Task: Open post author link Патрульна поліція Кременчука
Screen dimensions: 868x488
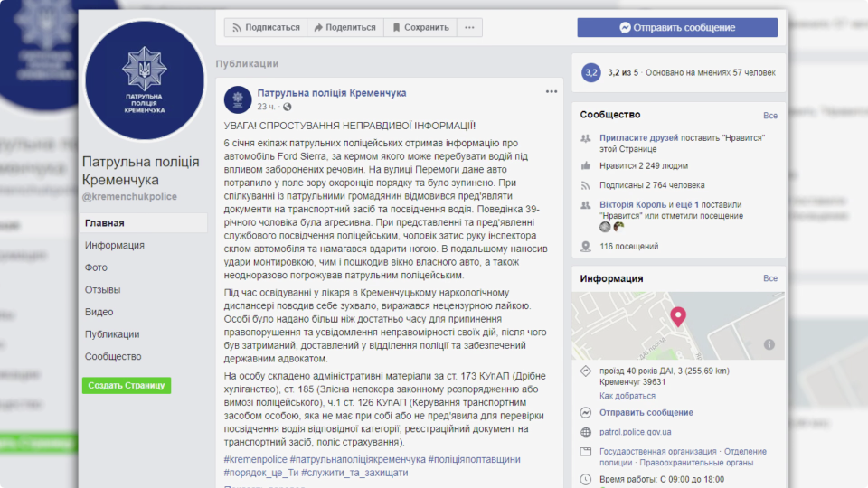Action: pos(332,93)
